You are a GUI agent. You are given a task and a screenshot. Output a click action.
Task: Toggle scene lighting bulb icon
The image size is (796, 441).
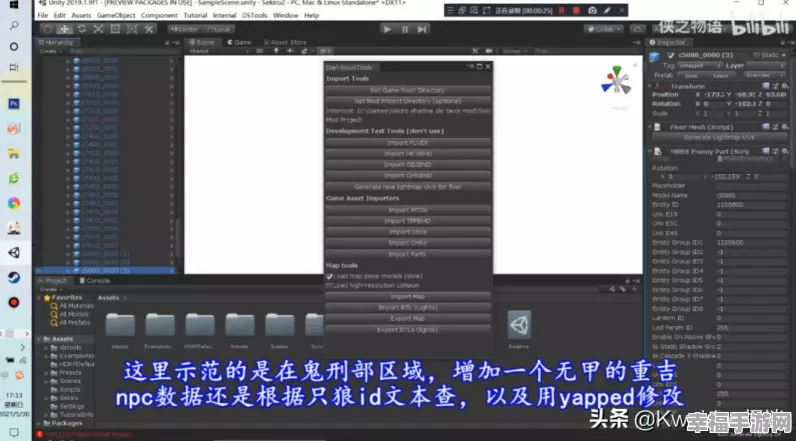click(276, 51)
